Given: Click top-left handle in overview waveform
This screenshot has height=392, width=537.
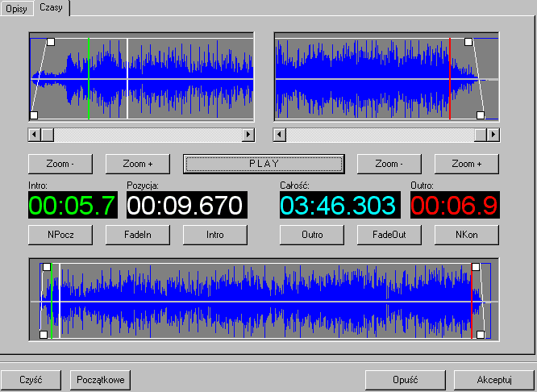Looking at the screenshot, I should (x=47, y=267).
